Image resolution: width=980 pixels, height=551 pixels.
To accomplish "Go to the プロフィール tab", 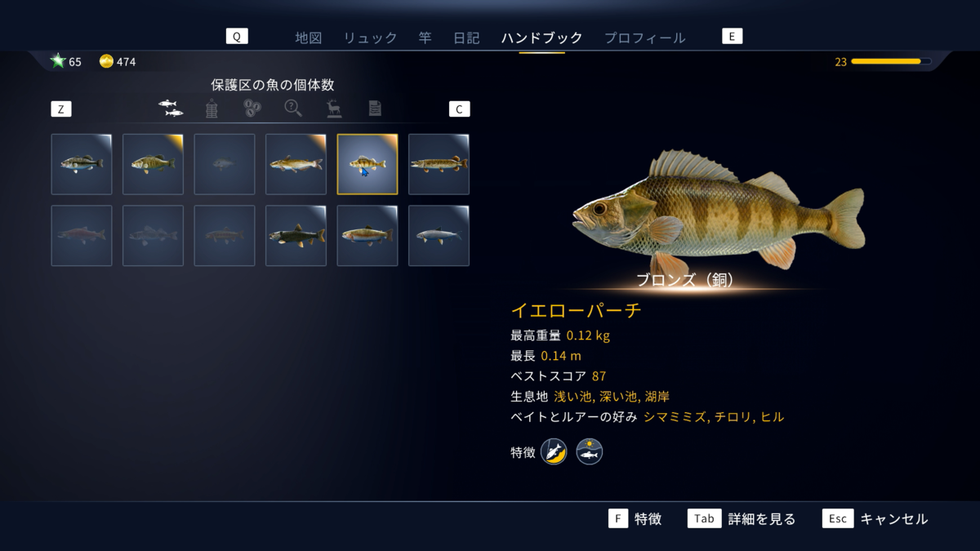I will click(644, 38).
